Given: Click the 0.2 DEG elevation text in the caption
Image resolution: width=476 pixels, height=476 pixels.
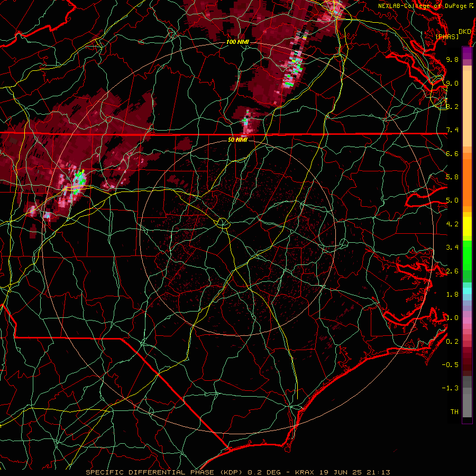Looking at the screenshot, I should pyautogui.click(x=264, y=472).
